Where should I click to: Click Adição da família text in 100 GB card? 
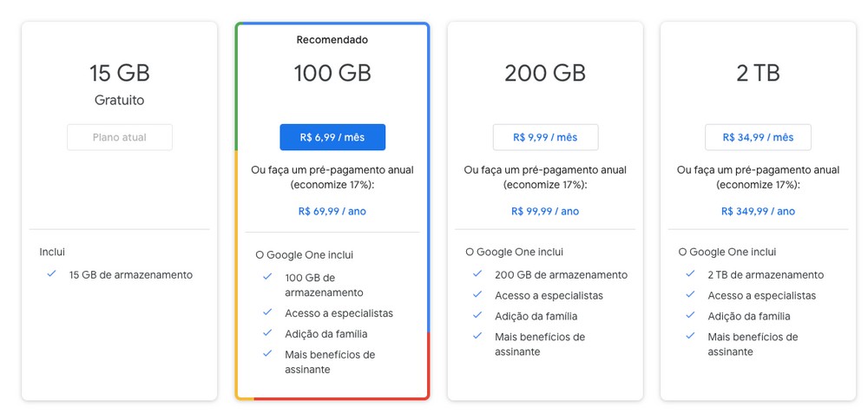(326, 334)
